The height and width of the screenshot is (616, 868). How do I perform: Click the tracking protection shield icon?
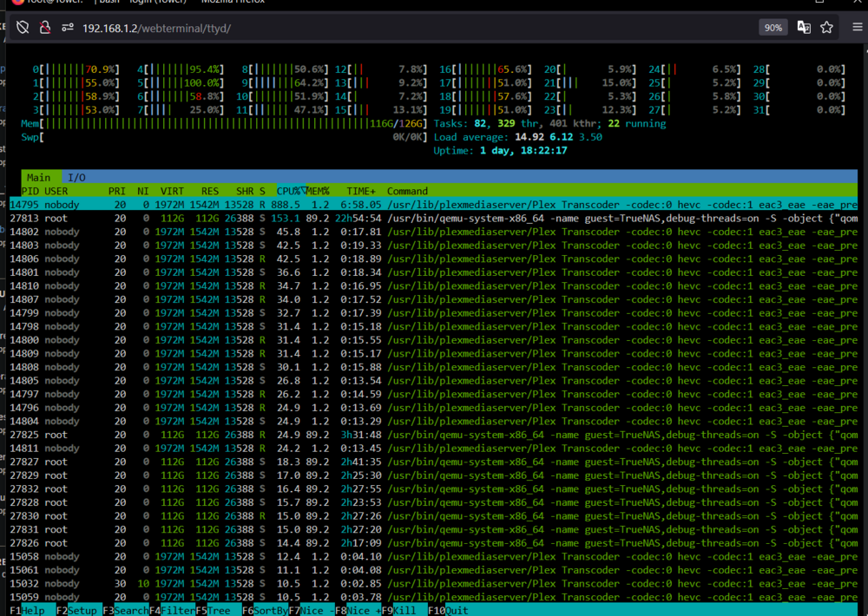23,27
